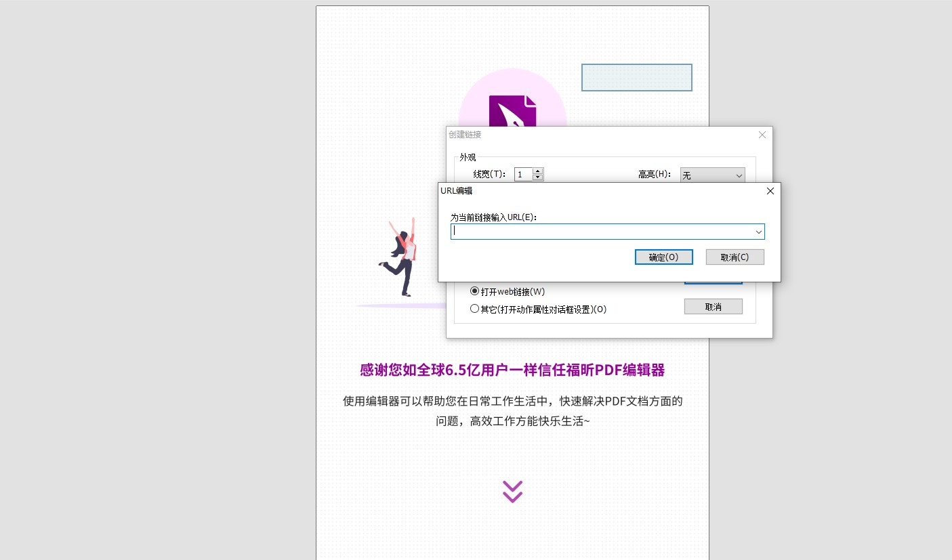Open the 高亮(H) dropdown showing 无
The height and width of the screenshot is (560, 952).
[739, 175]
